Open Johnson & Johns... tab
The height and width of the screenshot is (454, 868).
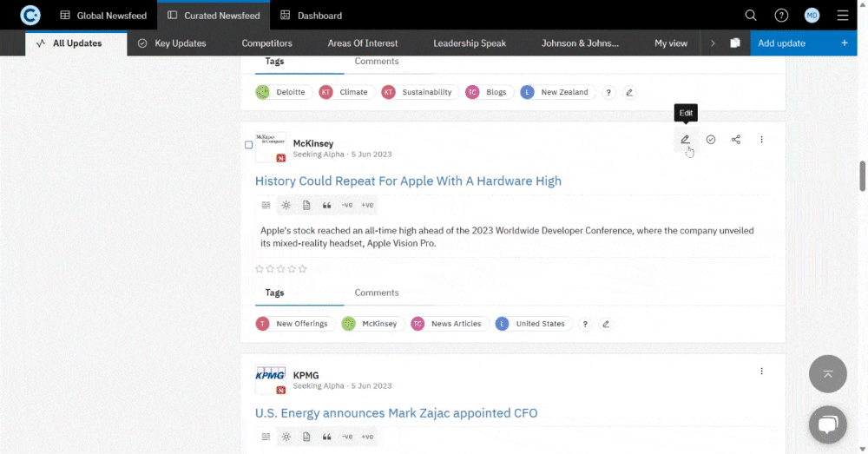click(580, 43)
